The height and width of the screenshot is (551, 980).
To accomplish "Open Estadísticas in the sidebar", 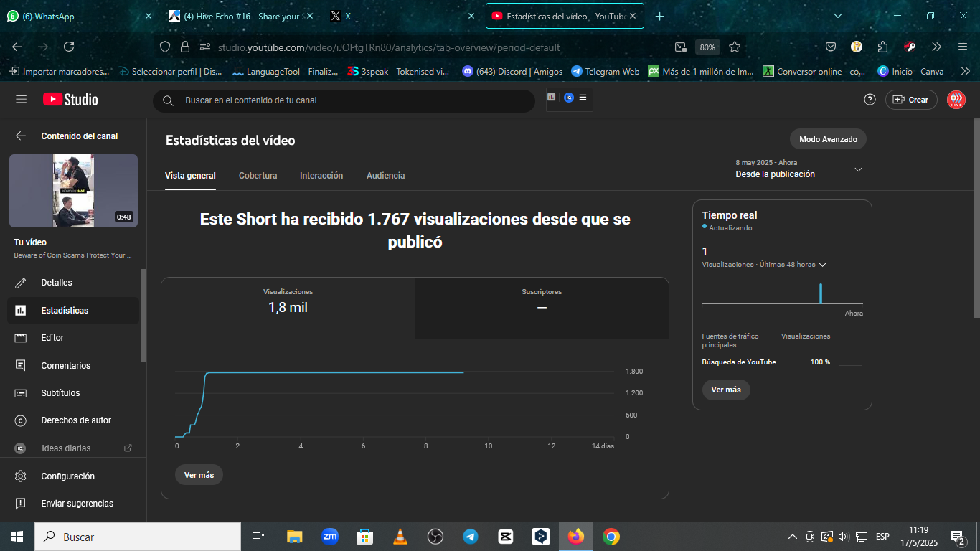I will pyautogui.click(x=74, y=311).
